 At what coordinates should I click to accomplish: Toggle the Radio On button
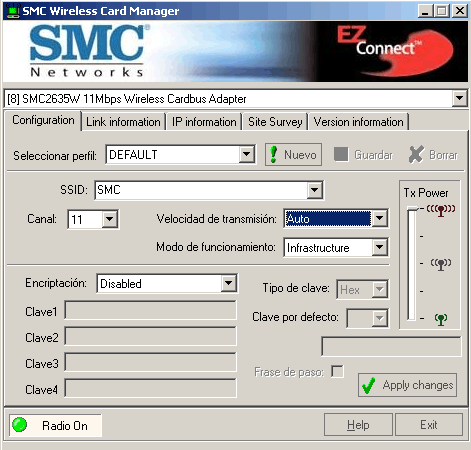55,425
